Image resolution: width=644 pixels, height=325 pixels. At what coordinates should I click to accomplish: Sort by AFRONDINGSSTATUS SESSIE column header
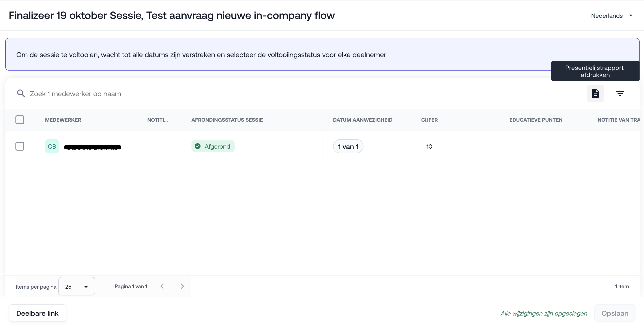click(x=227, y=120)
